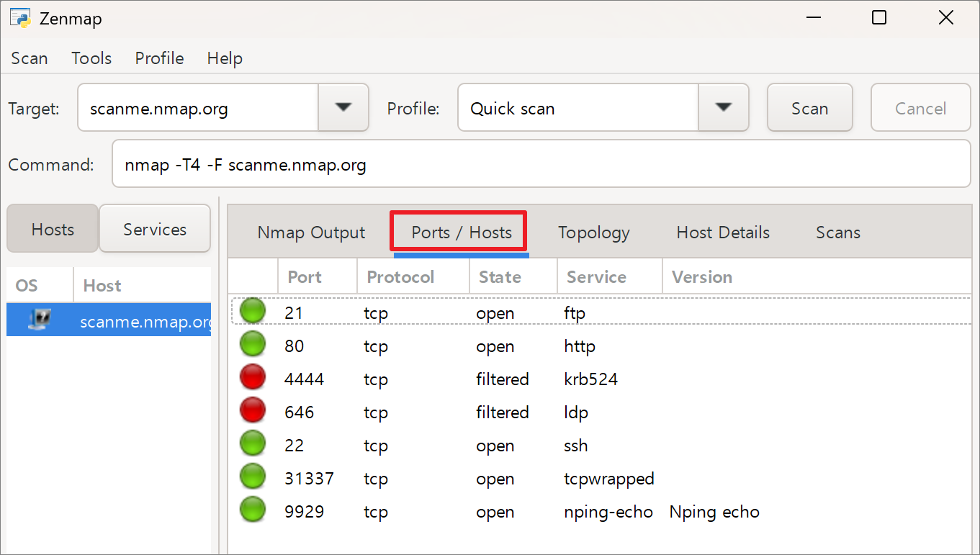Click the green status icon for port 31337

click(x=253, y=477)
